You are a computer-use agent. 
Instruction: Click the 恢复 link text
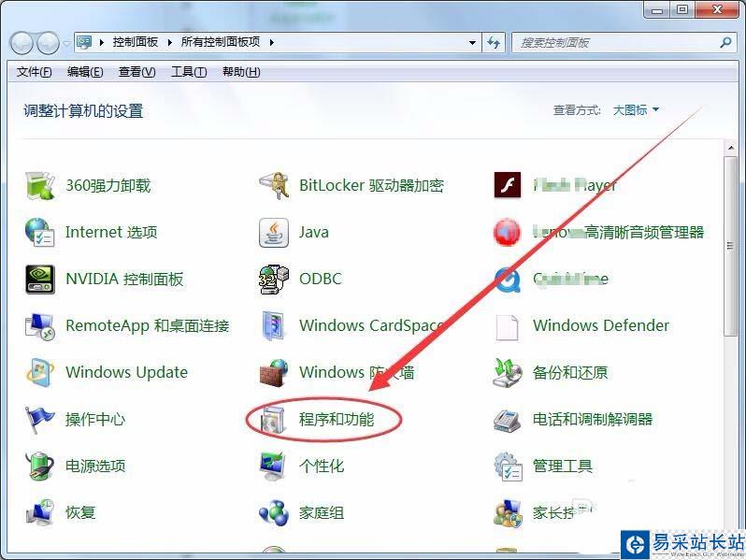tap(80, 512)
